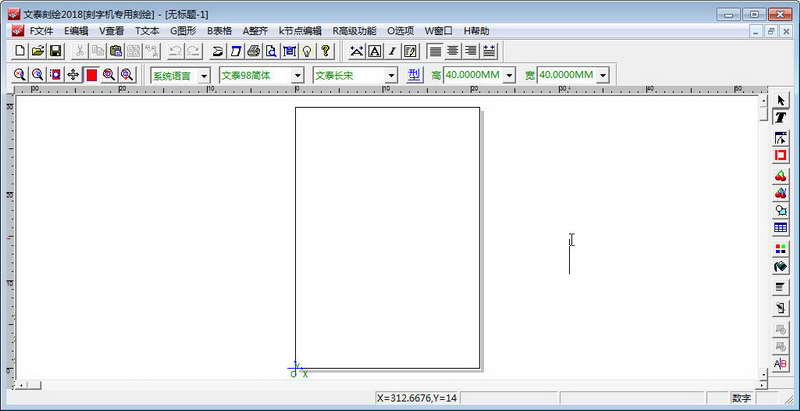The width and height of the screenshot is (800, 411).
Task: Open the H帮助 menu
Action: pyautogui.click(x=477, y=31)
